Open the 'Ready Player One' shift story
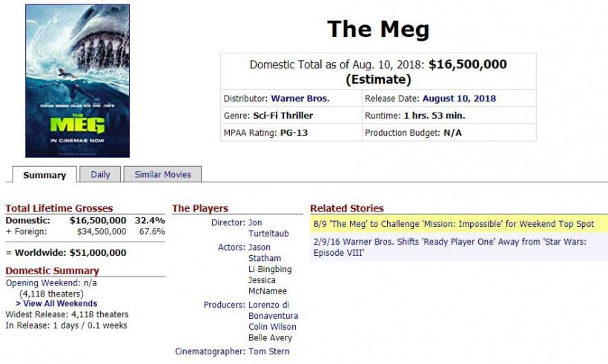The image size is (608, 364). pos(450,248)
